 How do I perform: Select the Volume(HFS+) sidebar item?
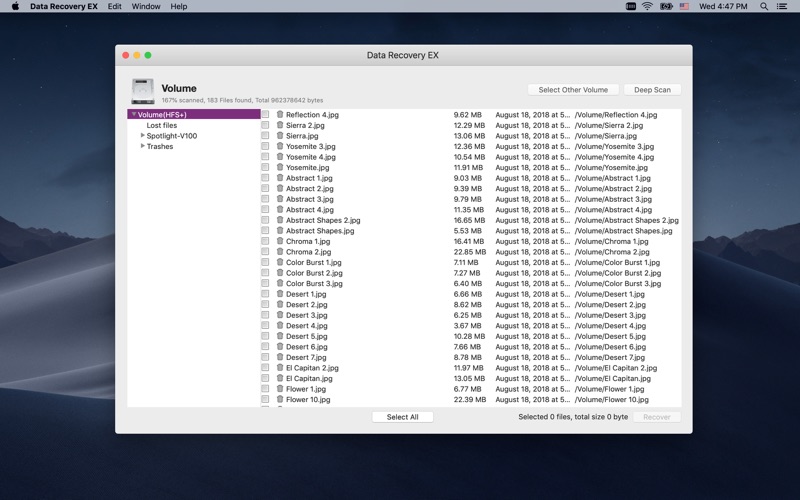coord(194,114)
